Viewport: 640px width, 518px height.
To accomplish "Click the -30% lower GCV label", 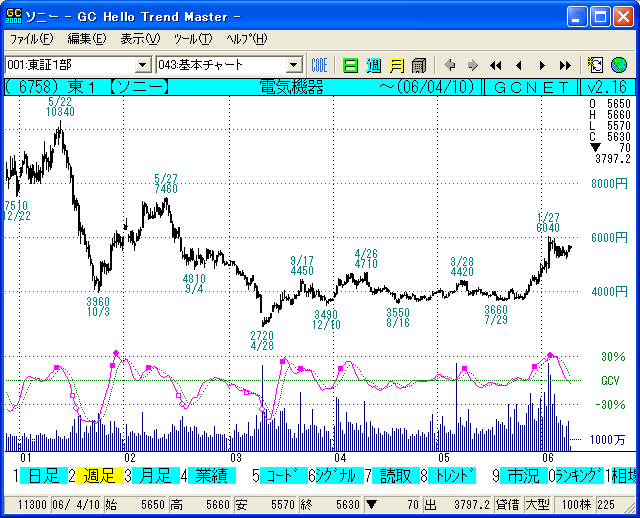I will tap(610, 405).
